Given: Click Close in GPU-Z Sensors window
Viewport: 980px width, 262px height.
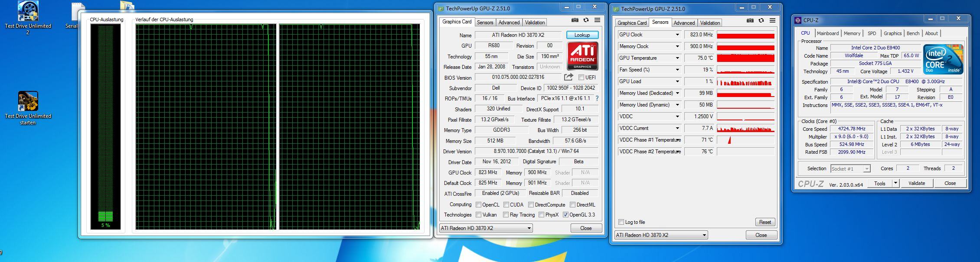Looking at the screenshot, I should coord(761,235).
